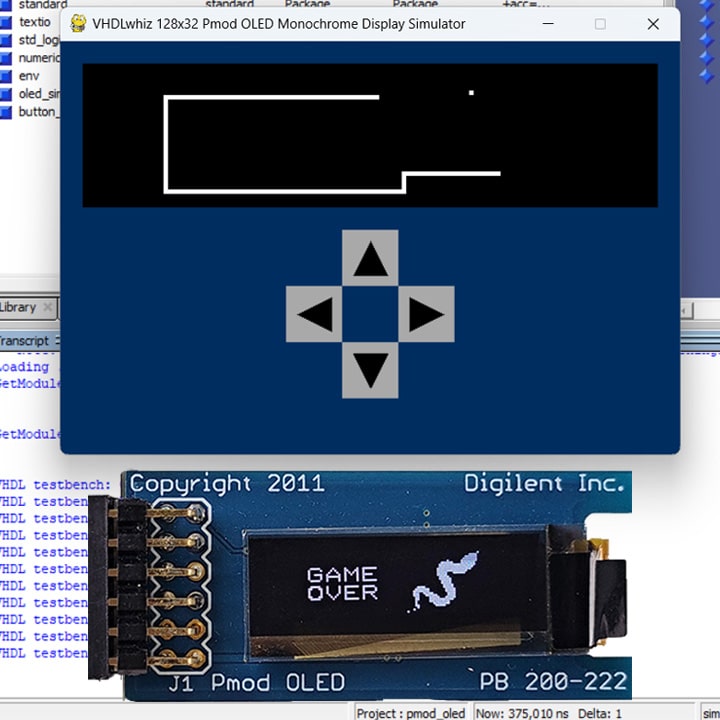Click the Now: 375,010 ns status field
This screenshot has width=720, height=720.
point(522,713)
